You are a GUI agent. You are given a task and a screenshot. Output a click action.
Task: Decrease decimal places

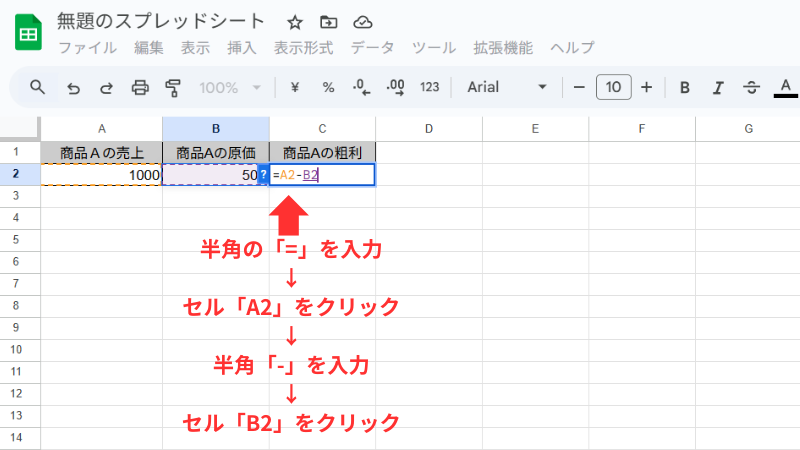tap(361, 88)
